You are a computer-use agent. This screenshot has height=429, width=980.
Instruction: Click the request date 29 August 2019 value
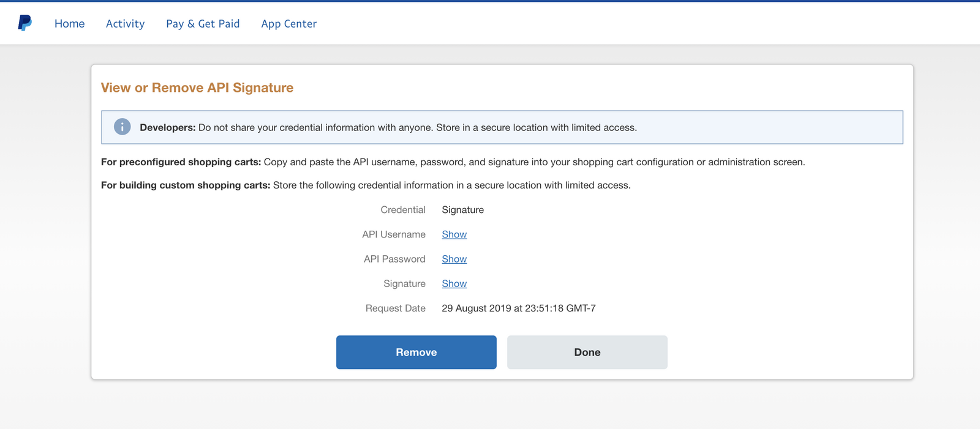(518, 308)
